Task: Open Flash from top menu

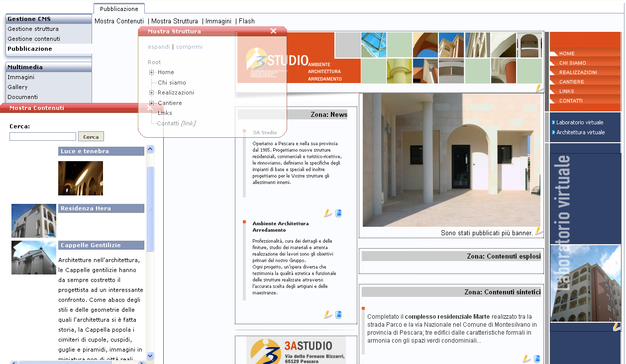Action: 247,21
